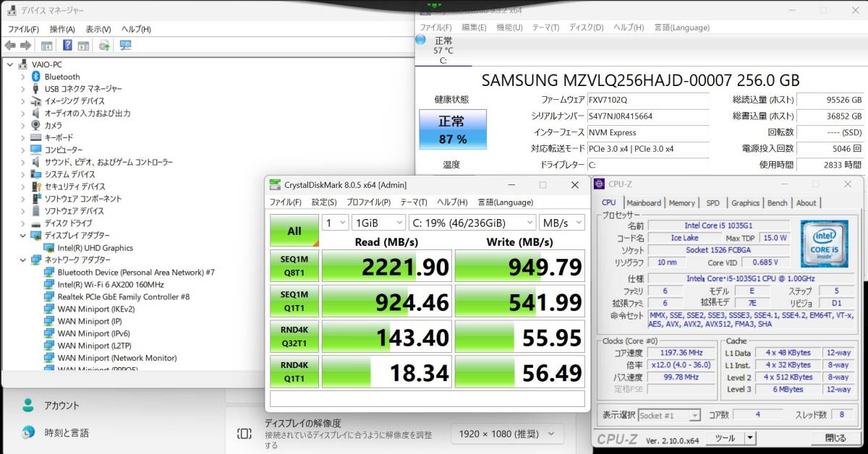Open the 1920 × 1080 resolution dropdown
Screen dimensions: 868x454
point(507,434)
